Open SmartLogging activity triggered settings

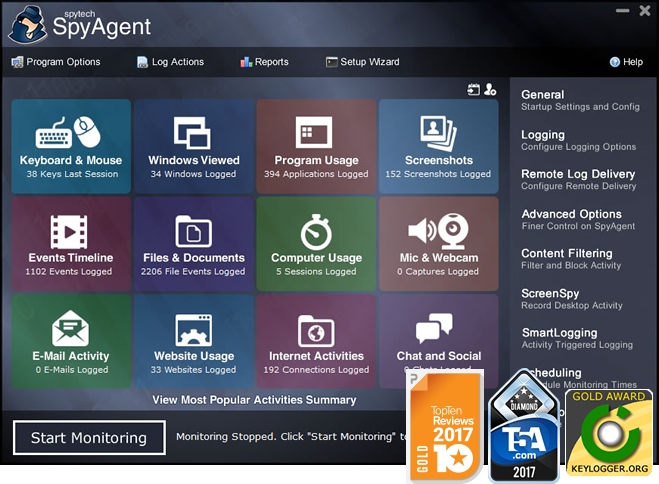pos(577,338)
